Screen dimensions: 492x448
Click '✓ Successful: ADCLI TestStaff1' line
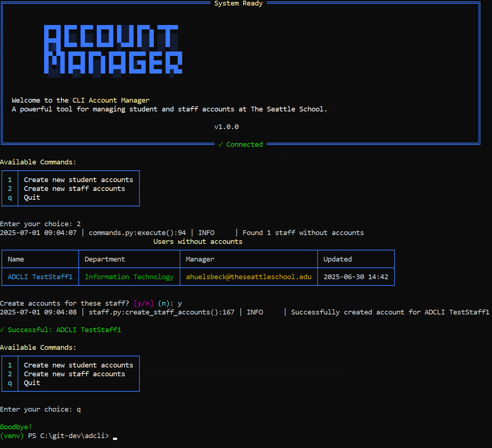coord(61,330)
